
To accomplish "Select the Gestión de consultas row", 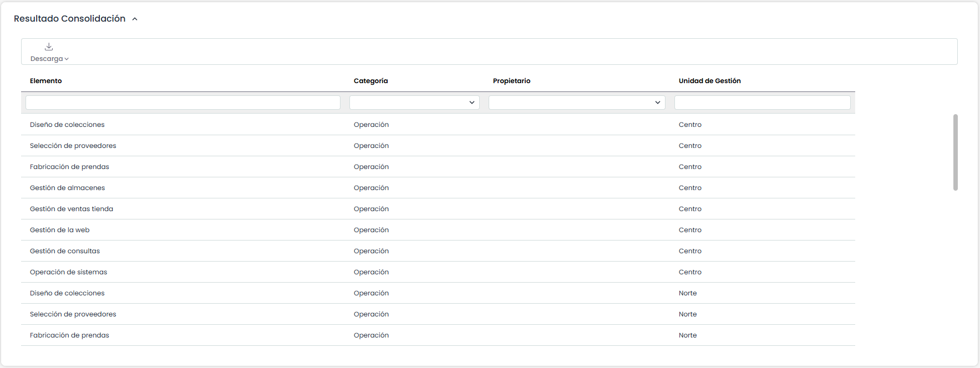I will tap(65, 251).
